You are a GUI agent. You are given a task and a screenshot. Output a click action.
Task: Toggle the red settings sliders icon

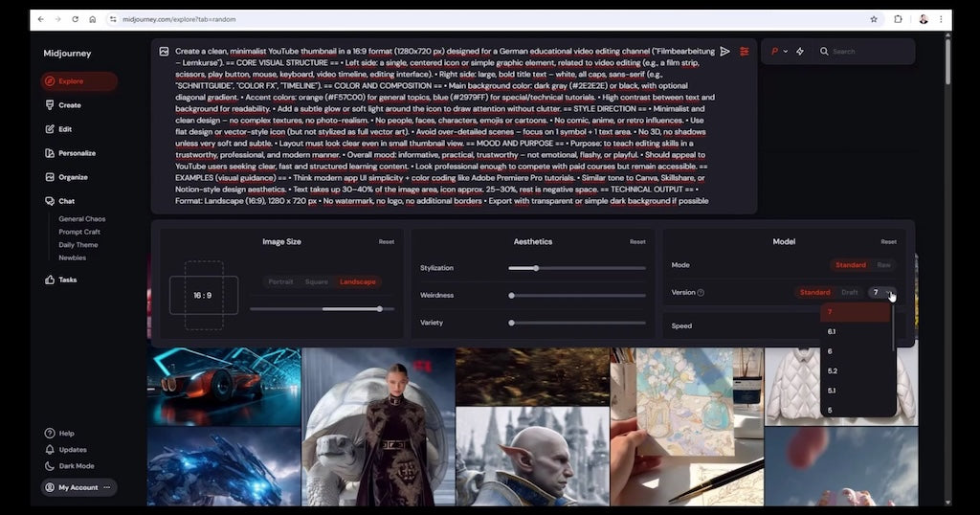point(744,52)
